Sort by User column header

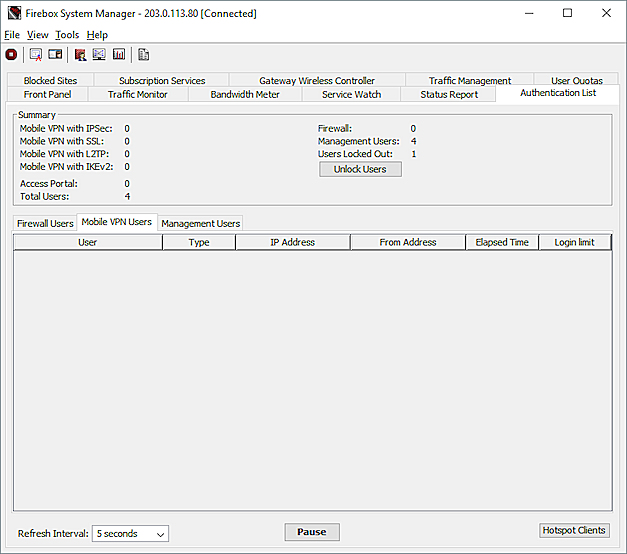[88, 242]
